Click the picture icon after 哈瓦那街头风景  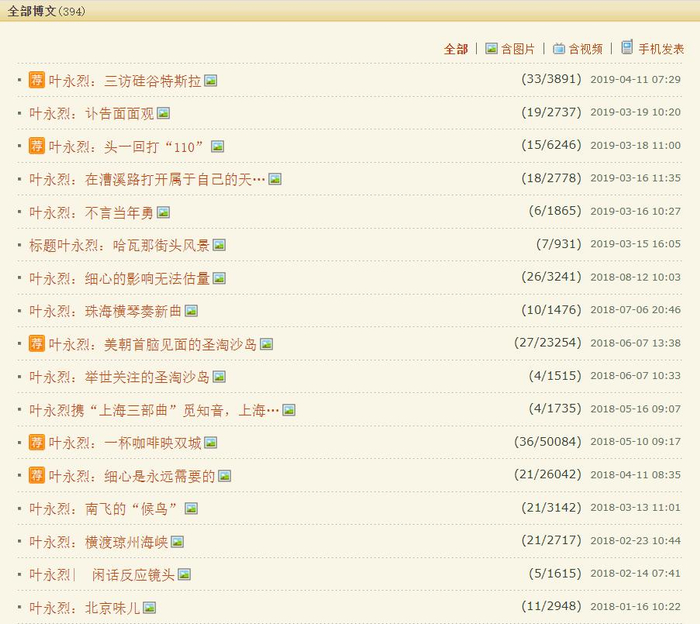(x=219, y=245)
